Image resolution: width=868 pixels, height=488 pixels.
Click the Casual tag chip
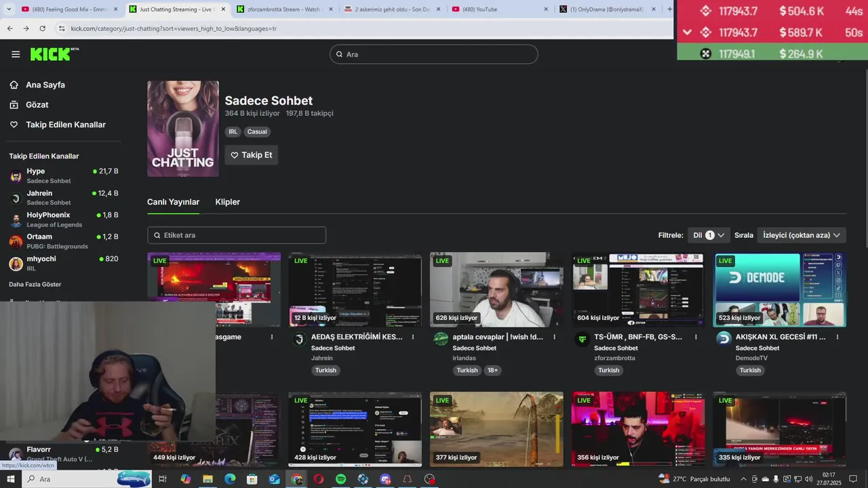point(257,131)
